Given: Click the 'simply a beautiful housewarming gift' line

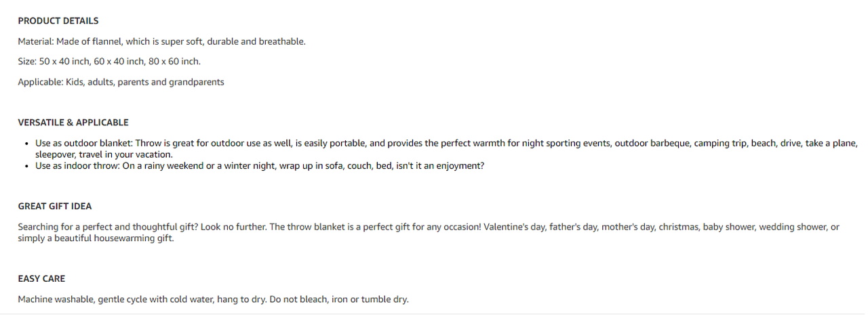Looking at the screenshot, I should point(96,238).
